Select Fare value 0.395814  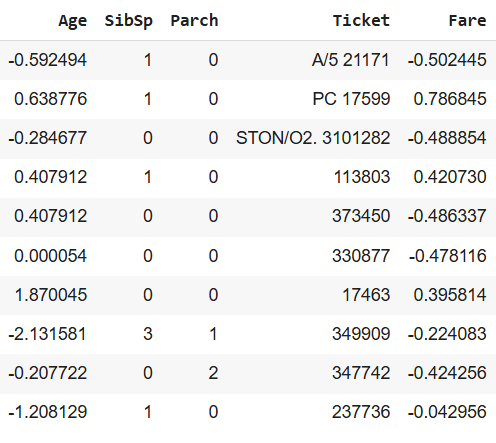[x=450, y=295]
